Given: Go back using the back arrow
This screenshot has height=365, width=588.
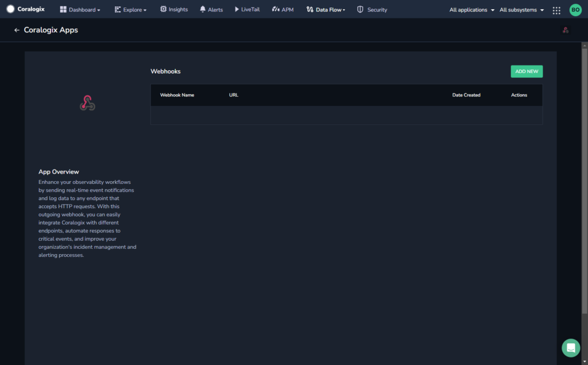Looking at the screenshot, I should [17, 30].
